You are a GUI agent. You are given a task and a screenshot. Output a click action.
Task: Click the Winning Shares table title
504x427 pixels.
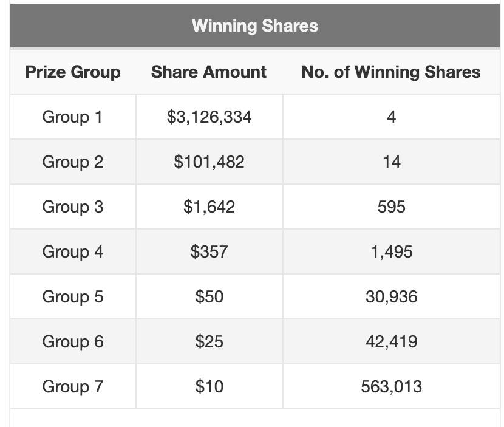point(254,26)
